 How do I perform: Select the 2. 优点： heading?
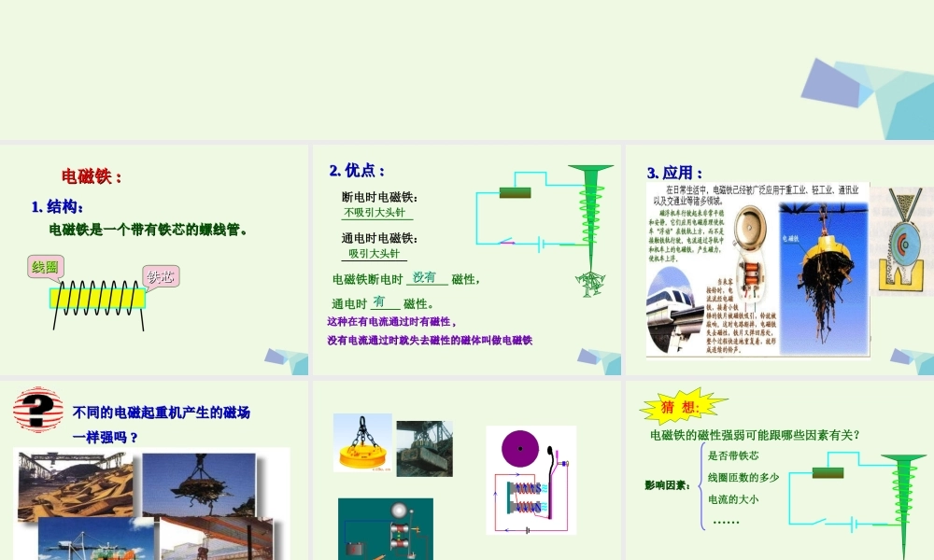point(357,171)
